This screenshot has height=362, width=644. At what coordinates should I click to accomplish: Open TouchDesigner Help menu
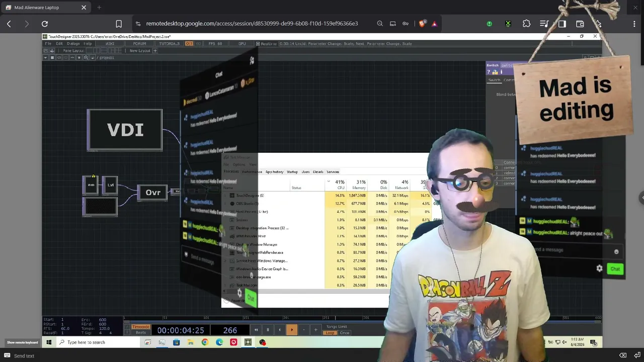pyautogui.click(x=88, y=44)
